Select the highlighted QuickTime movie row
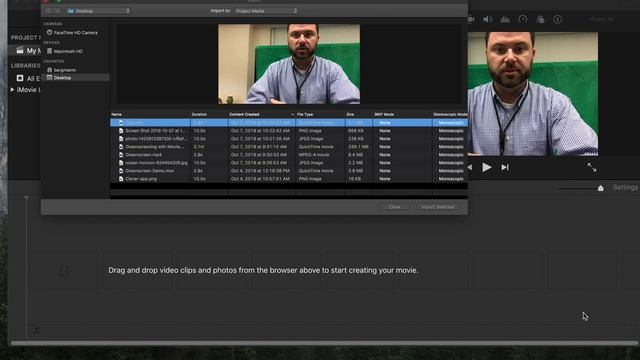This screenshot has width=640, height=360. point(289,122)
